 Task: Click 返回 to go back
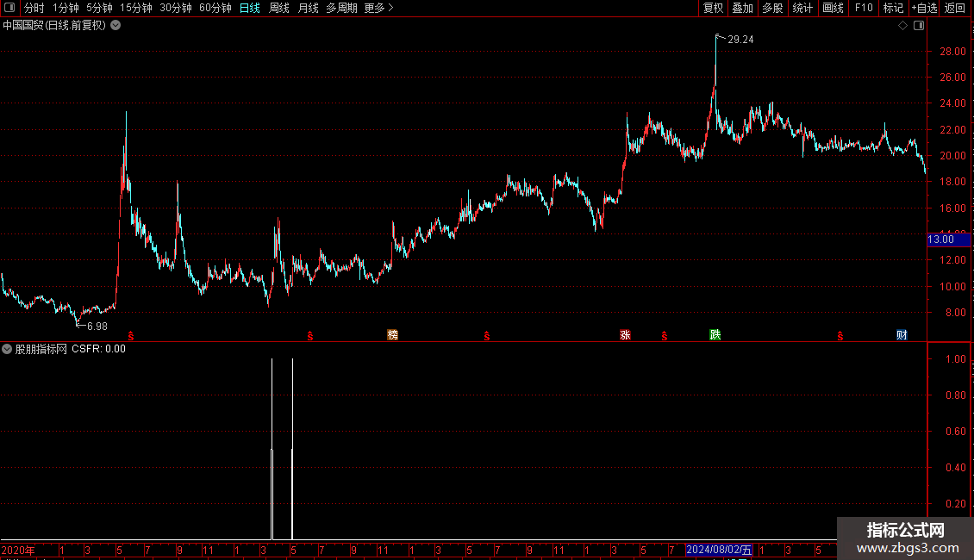[955, 8]
